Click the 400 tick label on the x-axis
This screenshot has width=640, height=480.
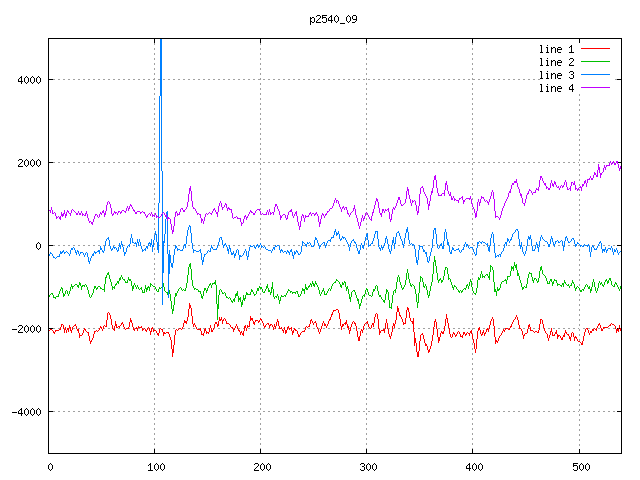pos(473,466)
